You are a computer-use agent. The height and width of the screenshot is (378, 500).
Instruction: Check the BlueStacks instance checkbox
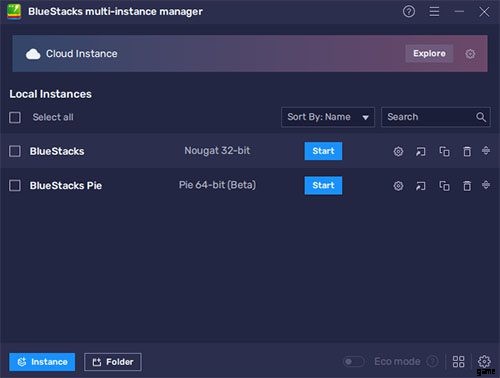(15, 151)
